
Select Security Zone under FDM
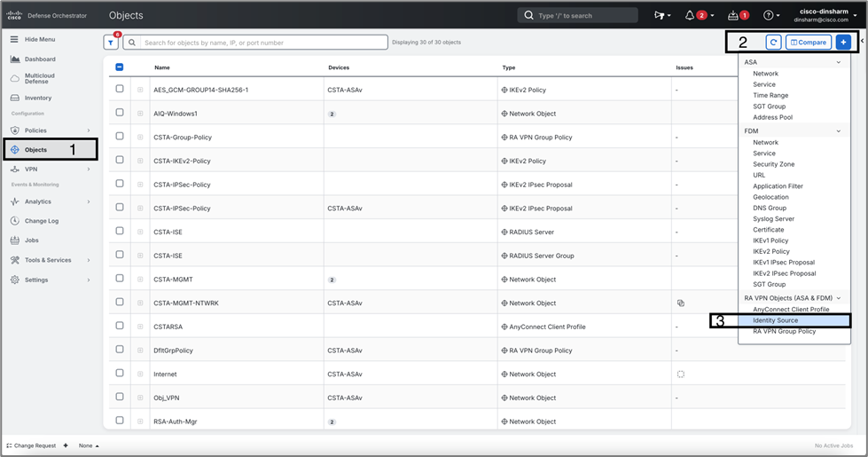[x=773, y=164]
